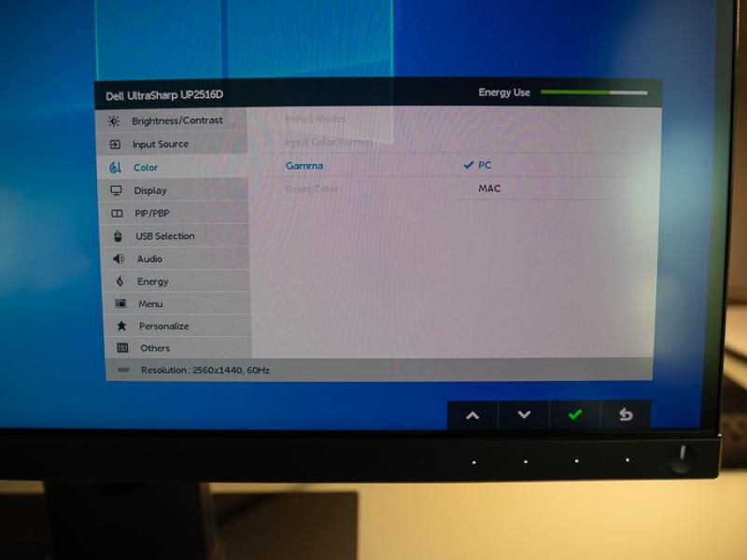
Task: Open the Audio menu
Action: (176, 259)
